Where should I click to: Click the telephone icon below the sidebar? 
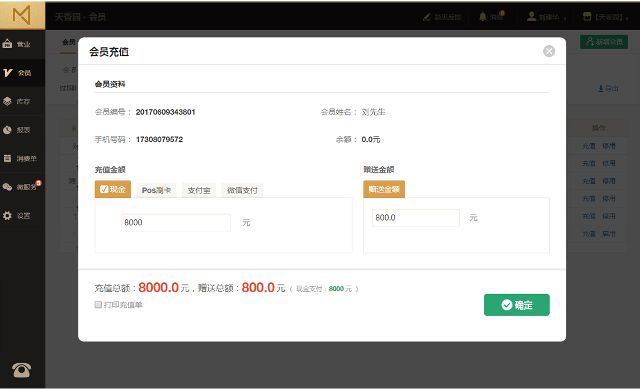coord(21,370)
